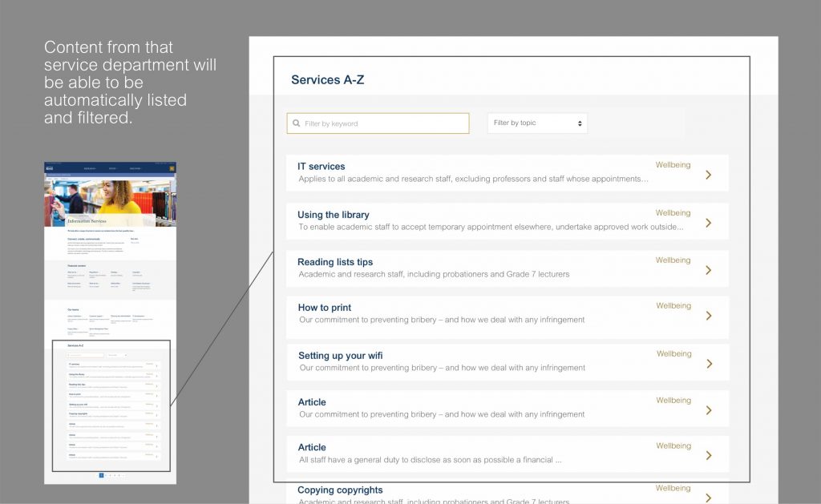The image size is (821, 504).
Task: Select the arrow beside Reading lists tips
Action: [708, 270]
